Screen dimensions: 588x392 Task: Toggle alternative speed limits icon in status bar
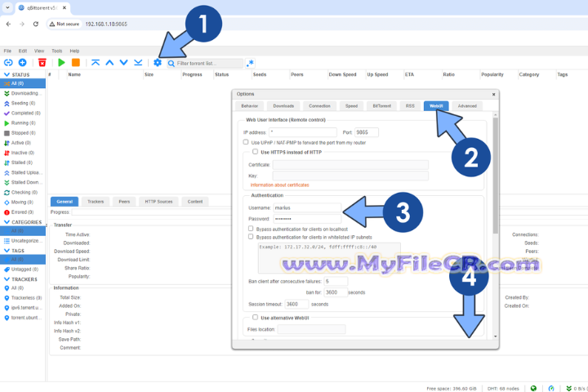[551, 388]
